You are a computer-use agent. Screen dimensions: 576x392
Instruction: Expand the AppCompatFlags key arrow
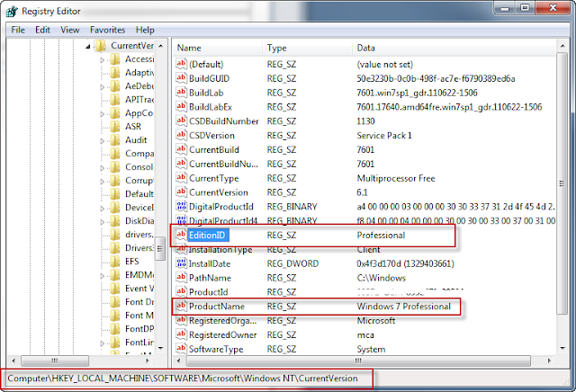[103, 114]
